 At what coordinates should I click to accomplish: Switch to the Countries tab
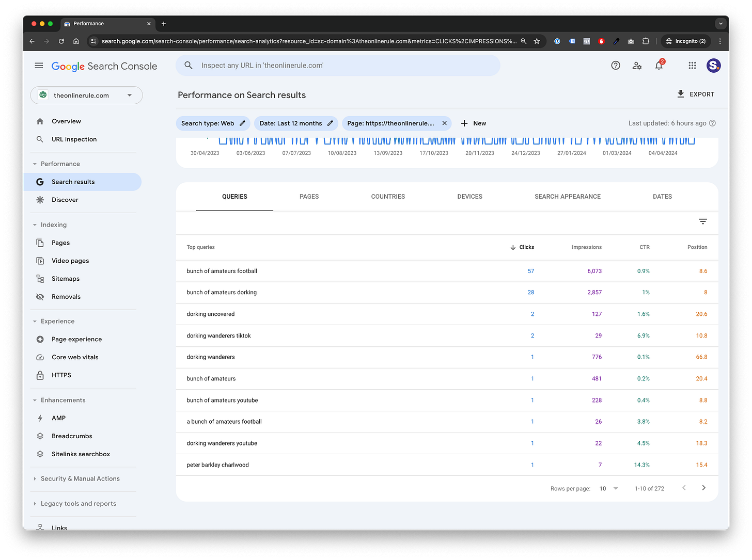coord(388,197)
